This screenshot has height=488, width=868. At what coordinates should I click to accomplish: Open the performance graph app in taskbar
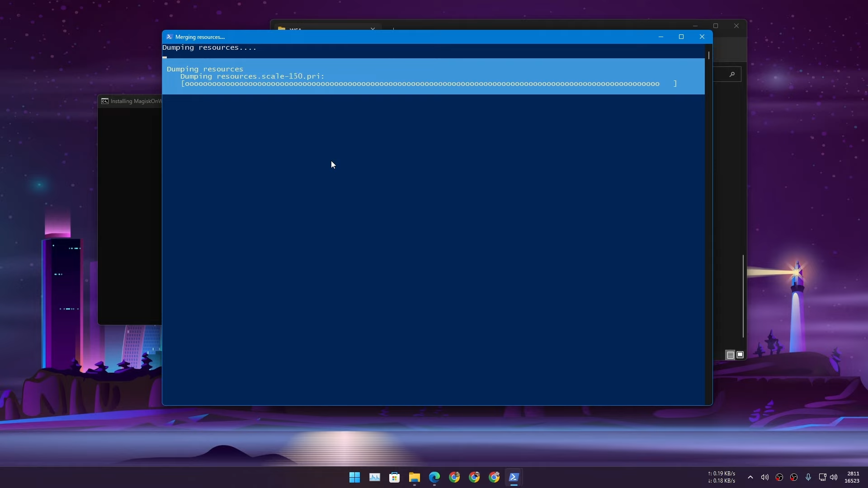pyautogui.click(x=374, y=477)
